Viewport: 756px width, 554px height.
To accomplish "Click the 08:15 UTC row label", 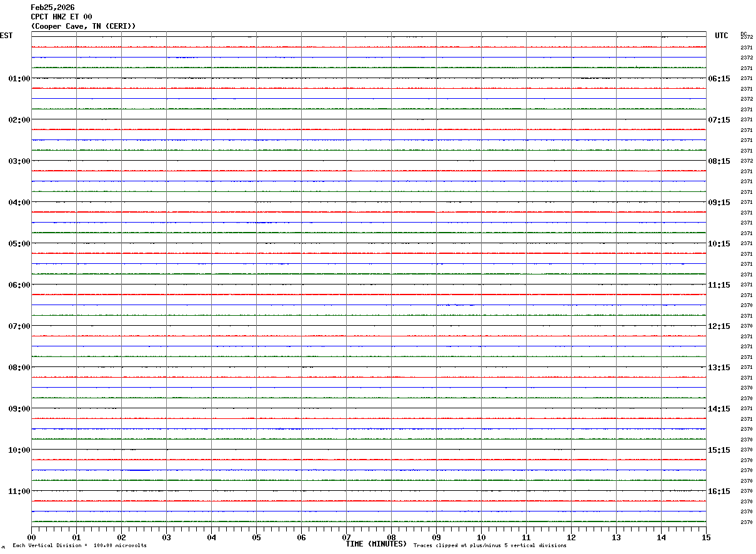I will click(719, 161).
